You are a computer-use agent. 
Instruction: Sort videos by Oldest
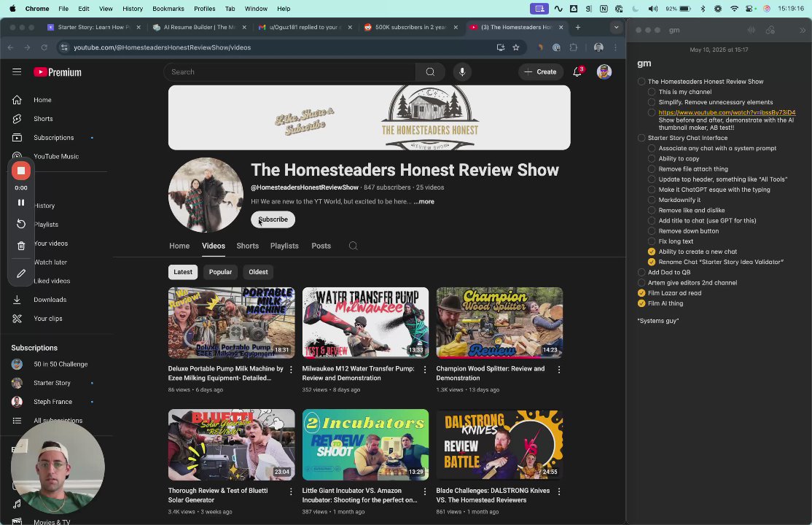point(258,272)
